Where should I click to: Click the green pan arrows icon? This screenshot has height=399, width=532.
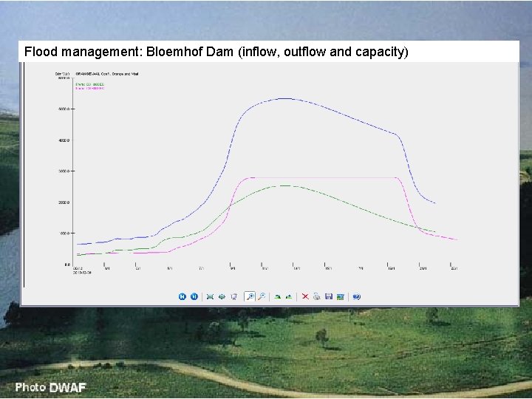pos(222,297)
